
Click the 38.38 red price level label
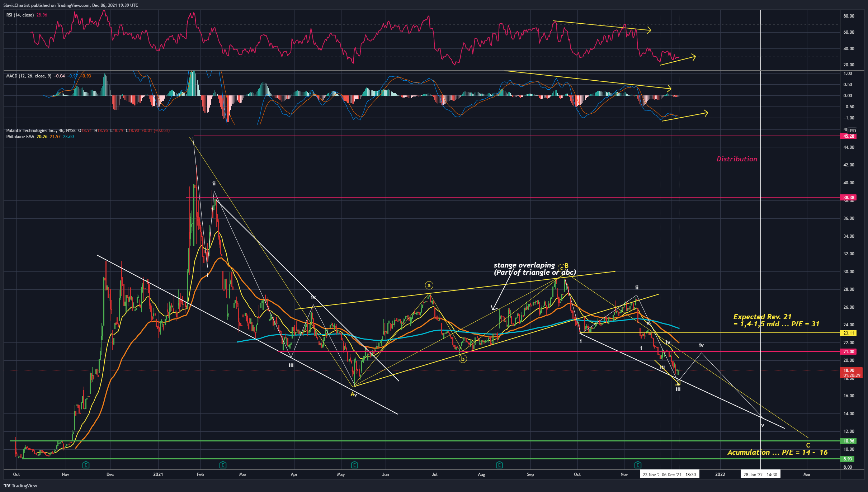[849, 198]
